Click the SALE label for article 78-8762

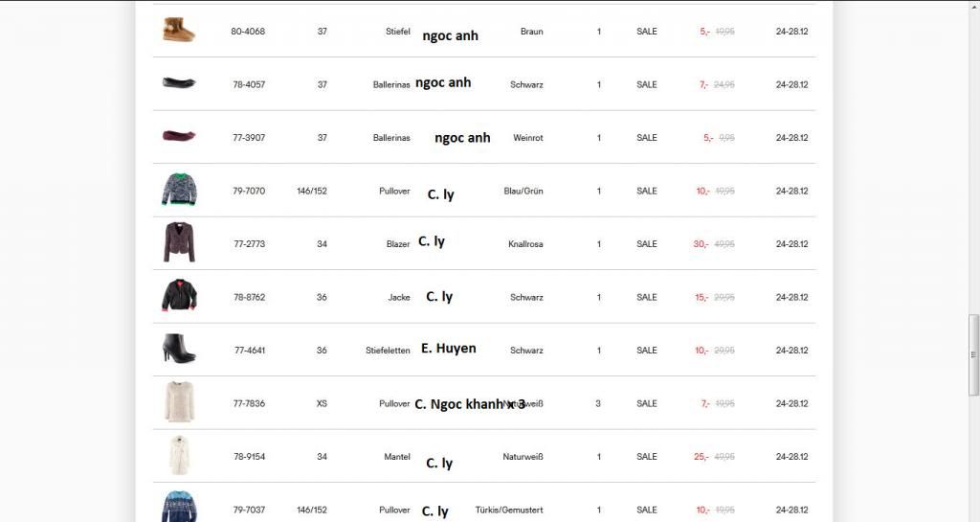(x=647, y=297)
